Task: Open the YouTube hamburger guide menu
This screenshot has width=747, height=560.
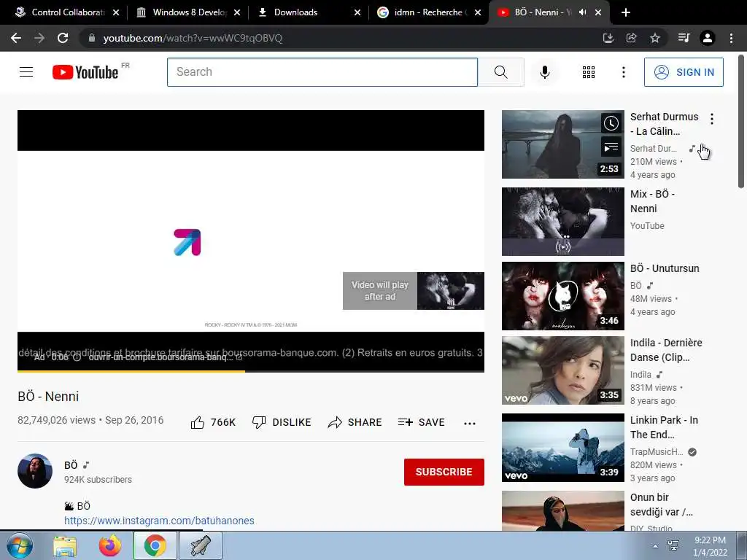Action: [x=26, y=72]
